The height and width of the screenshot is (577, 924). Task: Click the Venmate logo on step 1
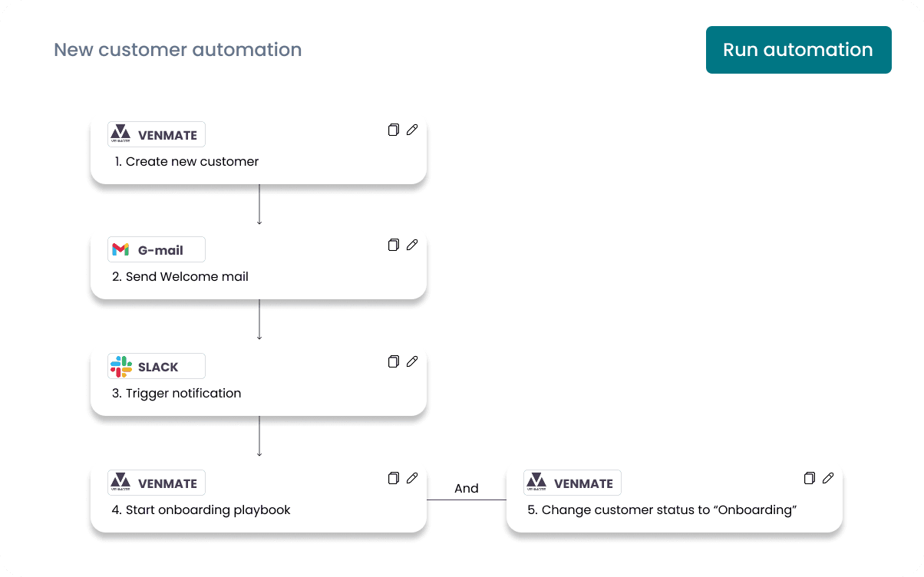121,132
